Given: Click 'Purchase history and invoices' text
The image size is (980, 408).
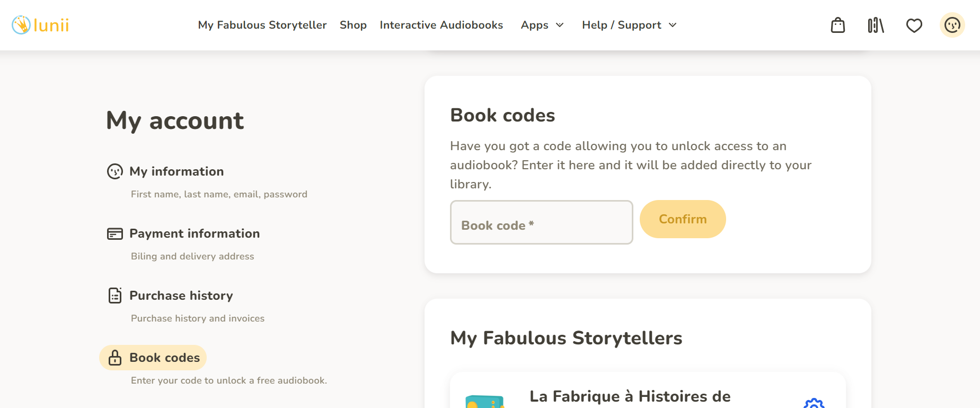Looking at the screenshot, I should [x=198, y=318].
